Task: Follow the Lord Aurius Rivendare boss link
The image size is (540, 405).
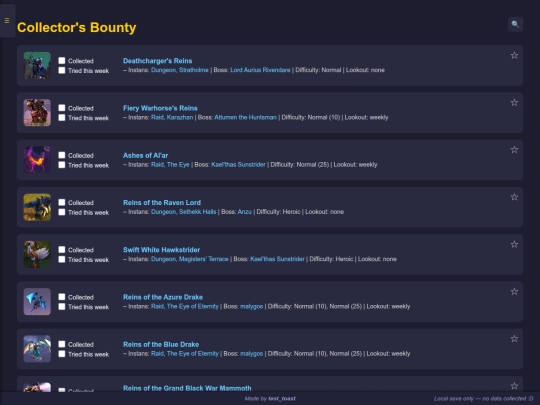Action: (260, 70)
